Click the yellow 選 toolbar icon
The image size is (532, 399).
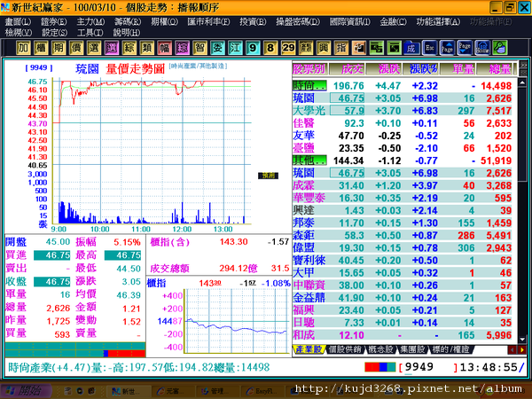coord(94,48)
